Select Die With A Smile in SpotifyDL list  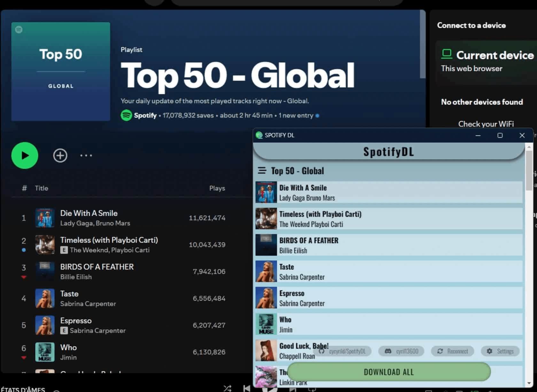click(x=389, y=192)
